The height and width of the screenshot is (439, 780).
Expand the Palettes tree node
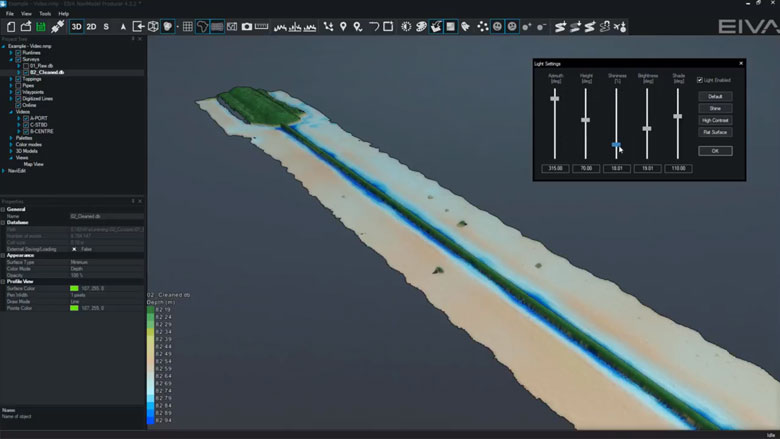pyautogui.click(x=10, y=137)
